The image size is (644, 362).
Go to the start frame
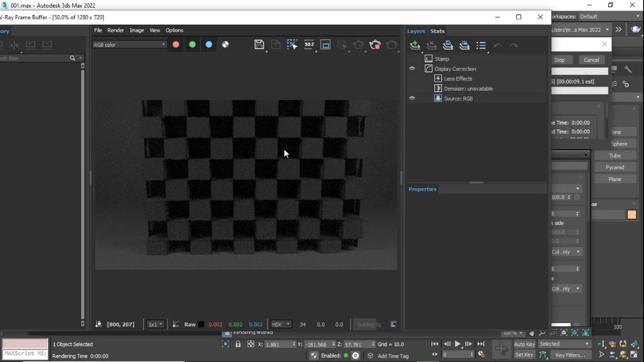pos(435,344)
